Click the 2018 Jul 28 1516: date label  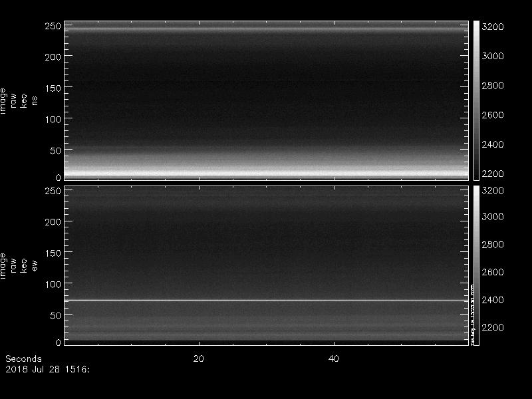tap(47, 369)
